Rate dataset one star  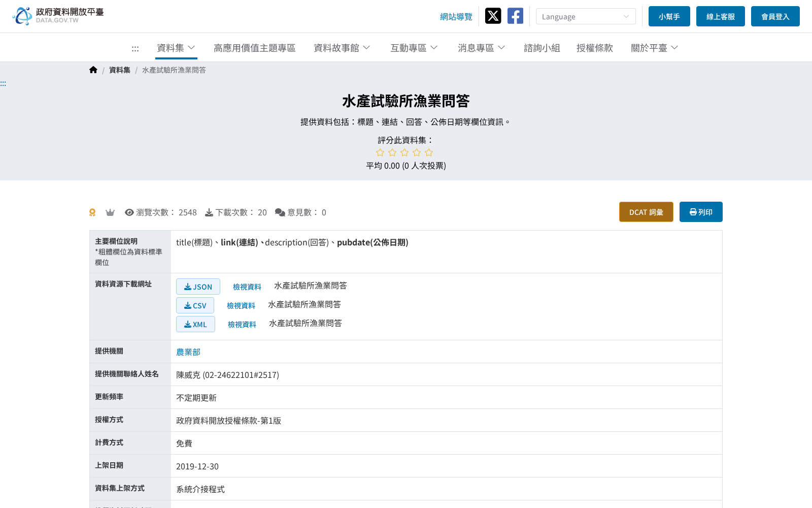[380, 152]
